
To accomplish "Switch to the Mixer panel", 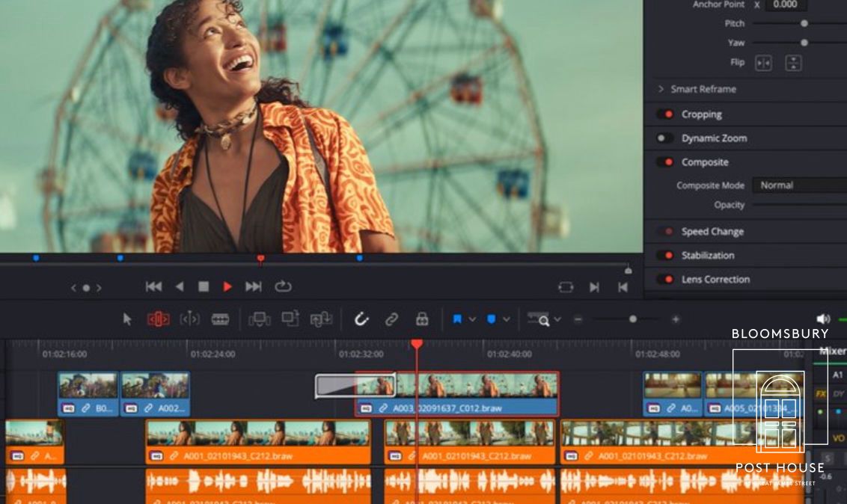I will click(834, 348).
